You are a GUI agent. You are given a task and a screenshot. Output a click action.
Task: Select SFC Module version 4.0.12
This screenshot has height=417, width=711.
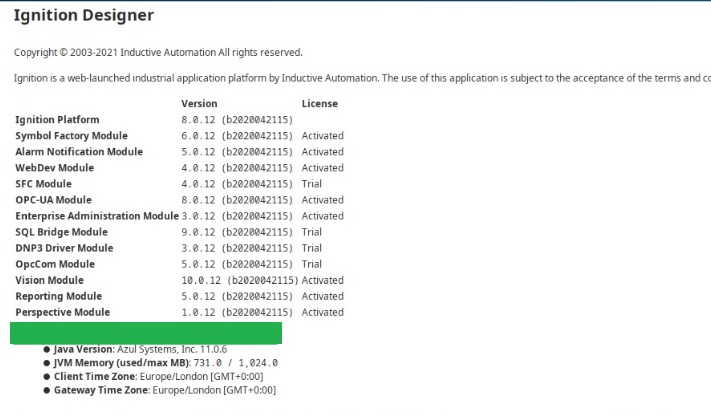coord(237,184)
